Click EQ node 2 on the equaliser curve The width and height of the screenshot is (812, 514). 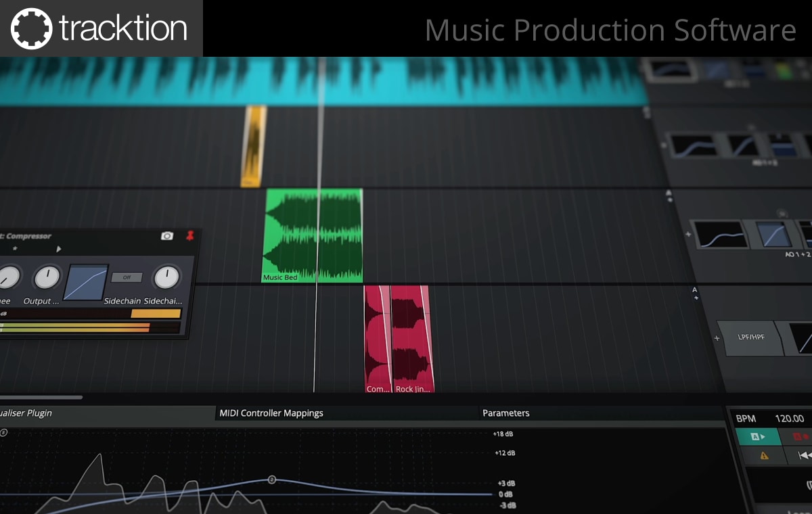272,480
